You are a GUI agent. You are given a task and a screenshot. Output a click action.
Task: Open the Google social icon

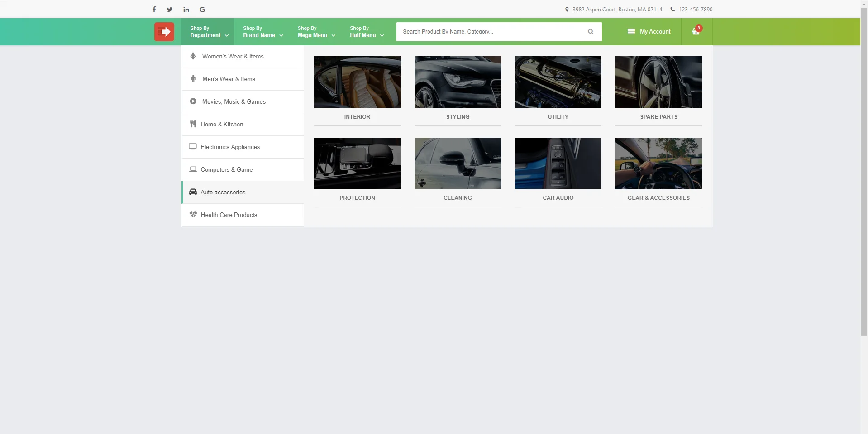pyautogui.click(x=202, y=10)
